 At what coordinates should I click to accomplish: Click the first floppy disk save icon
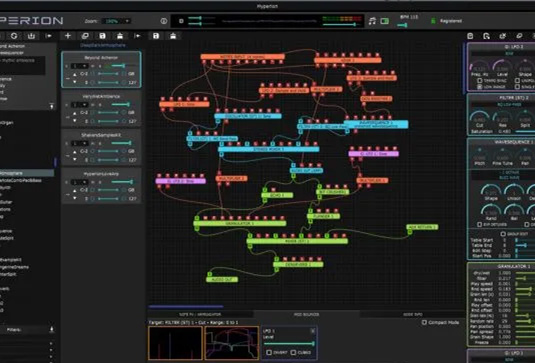102,36
